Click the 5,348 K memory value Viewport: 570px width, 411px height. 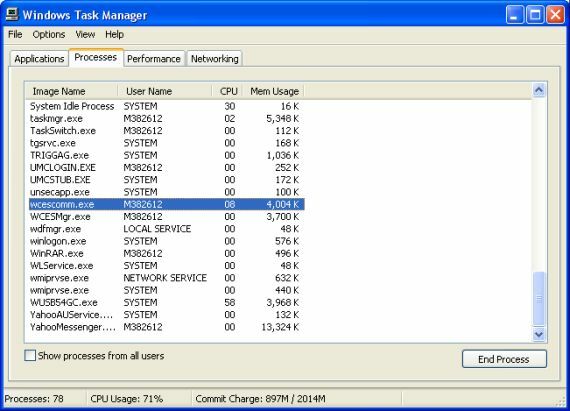(x=282, y=118)
